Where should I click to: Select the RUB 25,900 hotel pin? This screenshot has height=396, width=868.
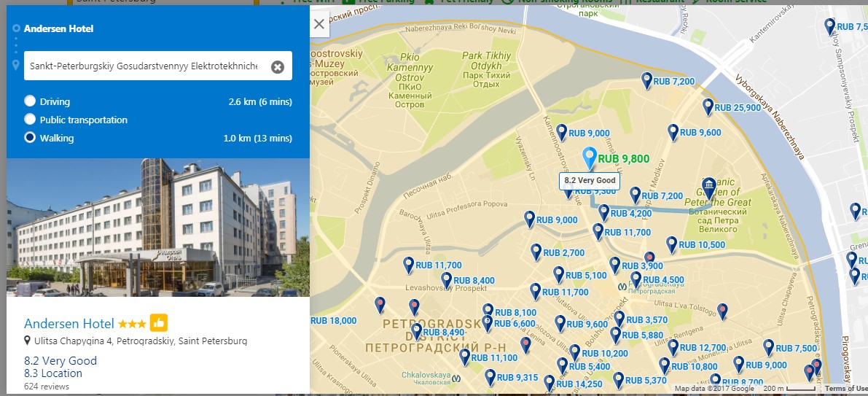pos(708,107)
